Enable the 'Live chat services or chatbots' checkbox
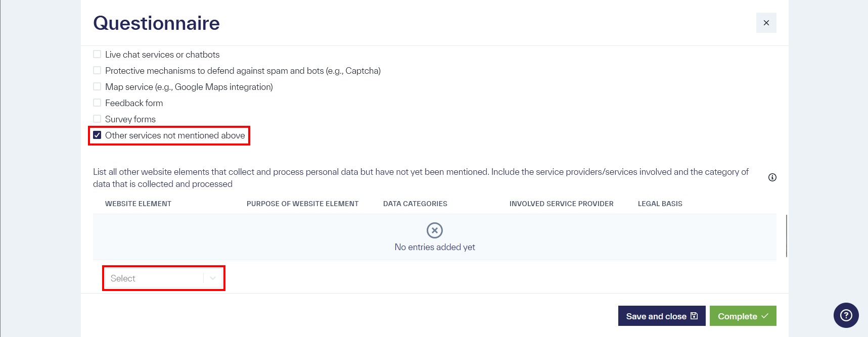Viewport: 868px width, 337px height. [97, 54]
